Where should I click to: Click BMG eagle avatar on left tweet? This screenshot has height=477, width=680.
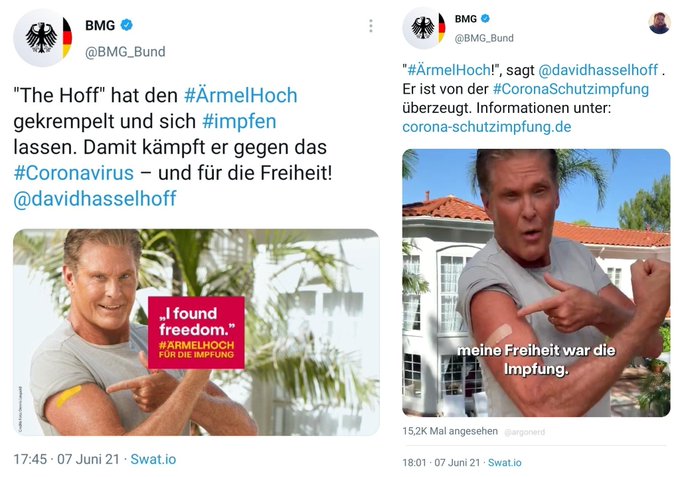click(x=42, y=38)
